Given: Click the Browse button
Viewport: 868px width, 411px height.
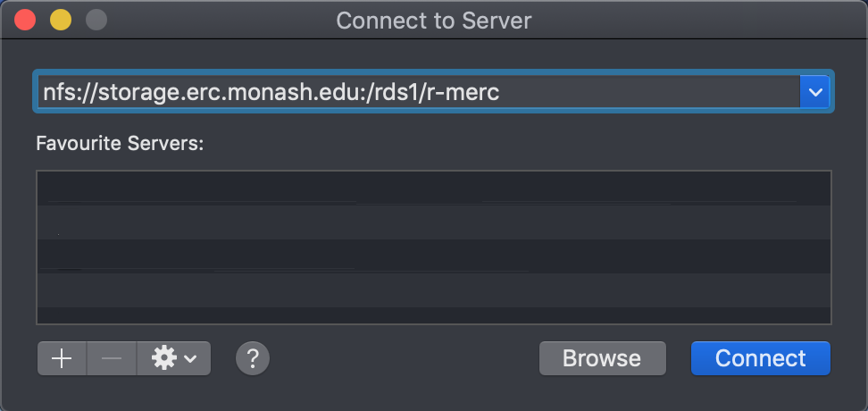Looking at the screenshot, I should [x=602, y=358].
